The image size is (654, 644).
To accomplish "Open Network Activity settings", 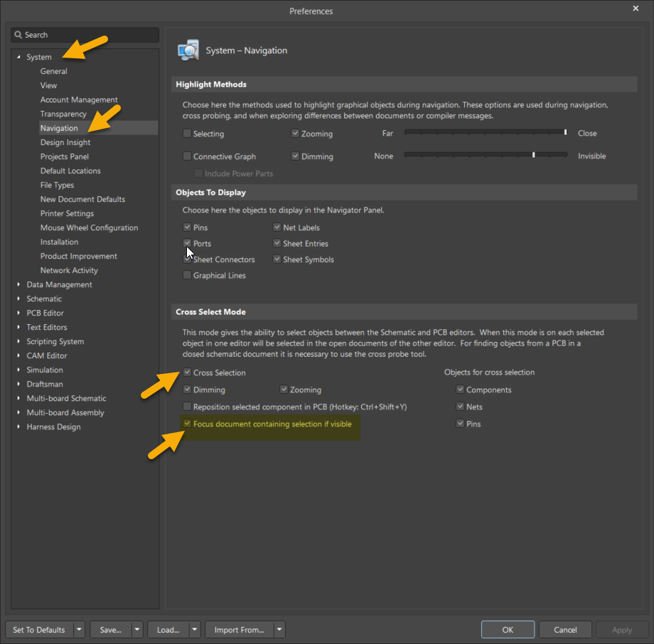I will click(69, 270).
